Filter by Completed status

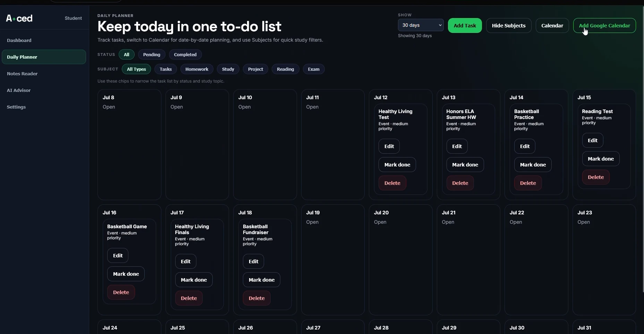tap(185, 54)
